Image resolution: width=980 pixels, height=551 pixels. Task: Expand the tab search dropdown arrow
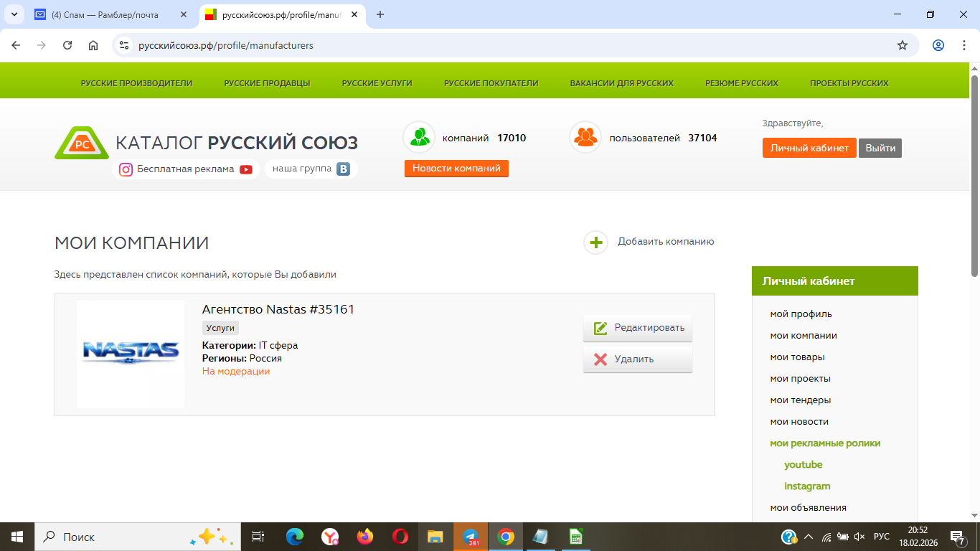tap(14, 14)
